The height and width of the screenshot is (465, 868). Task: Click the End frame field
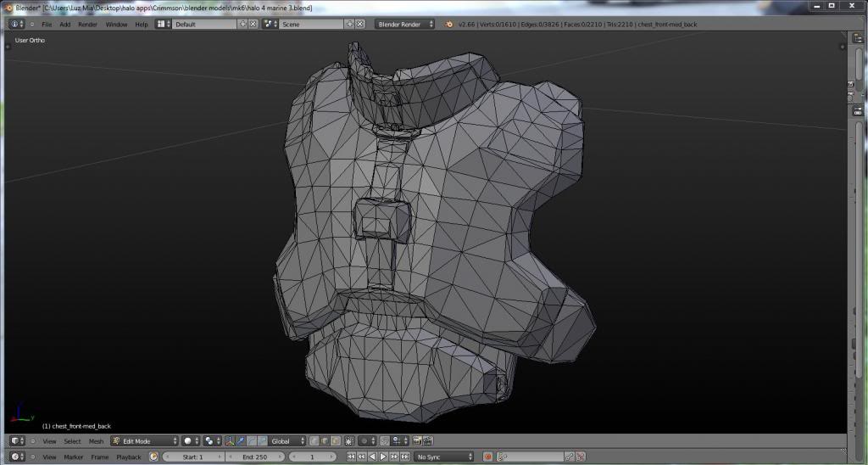[x=254, y=457]
